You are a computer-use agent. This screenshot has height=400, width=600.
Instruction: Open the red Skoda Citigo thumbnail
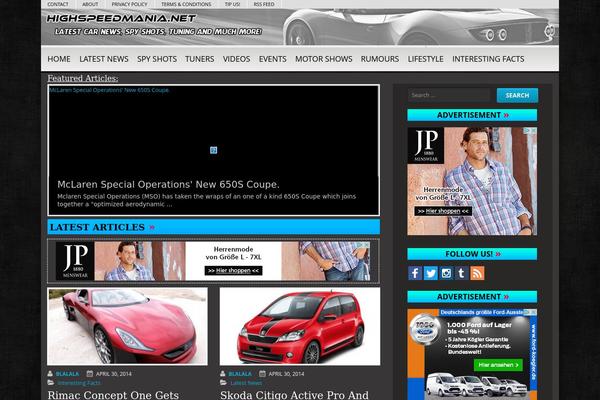[300, 326]
